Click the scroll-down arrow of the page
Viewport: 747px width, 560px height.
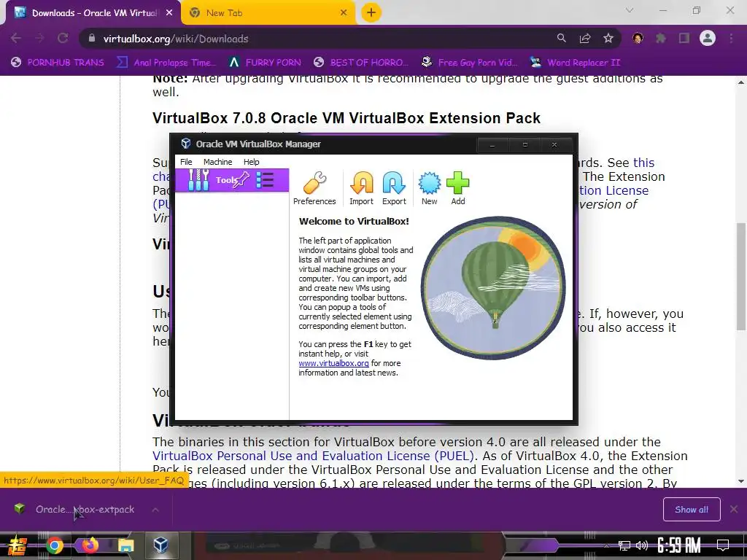click(x=741, y=481)
